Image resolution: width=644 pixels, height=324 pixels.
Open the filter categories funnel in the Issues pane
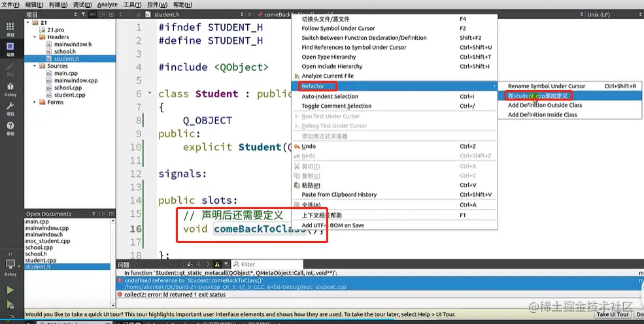click(226, 265)
